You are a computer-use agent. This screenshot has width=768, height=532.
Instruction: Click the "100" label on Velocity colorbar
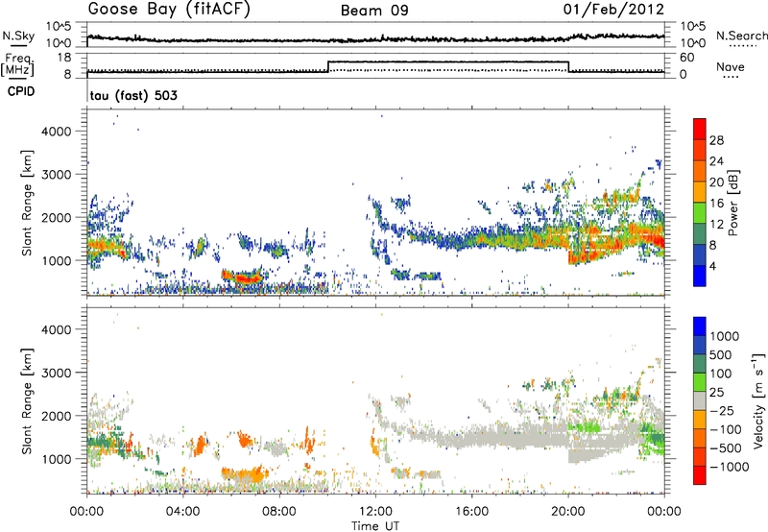(721, 374)
